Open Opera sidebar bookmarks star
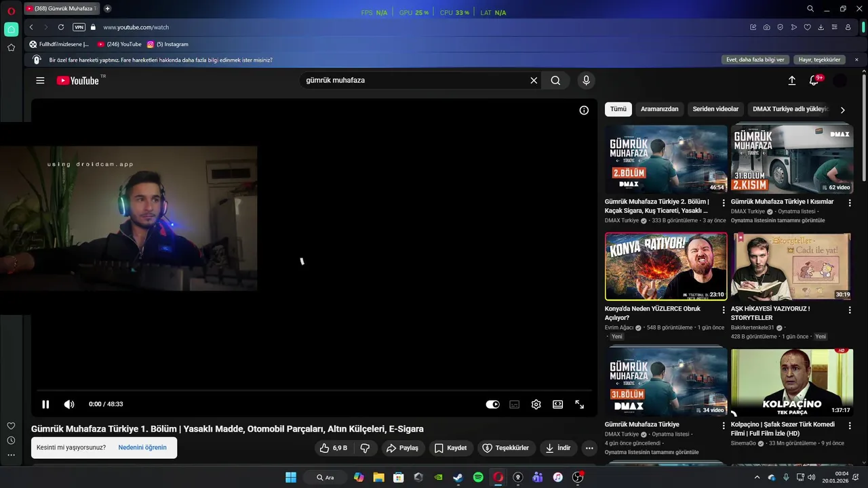 point(11,47)
